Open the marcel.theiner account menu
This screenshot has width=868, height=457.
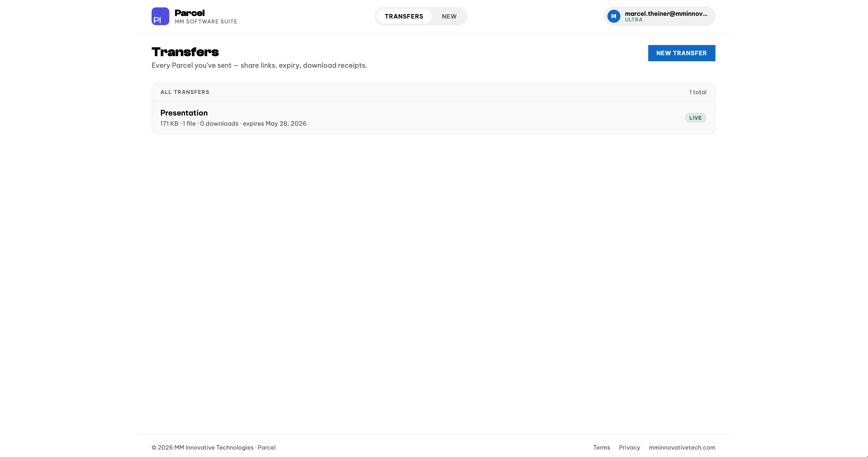click(659, 16)
